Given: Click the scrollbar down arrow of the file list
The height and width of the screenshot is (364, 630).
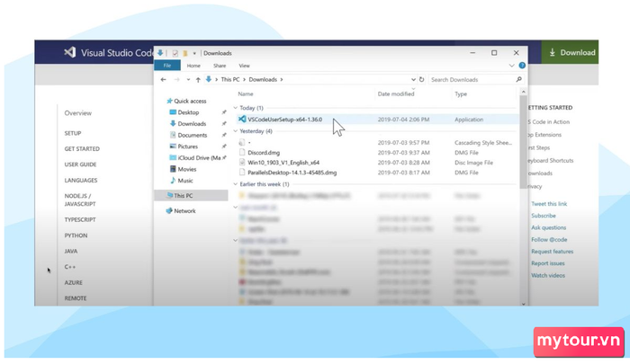Looking at the screenshot, I should 523,304.
